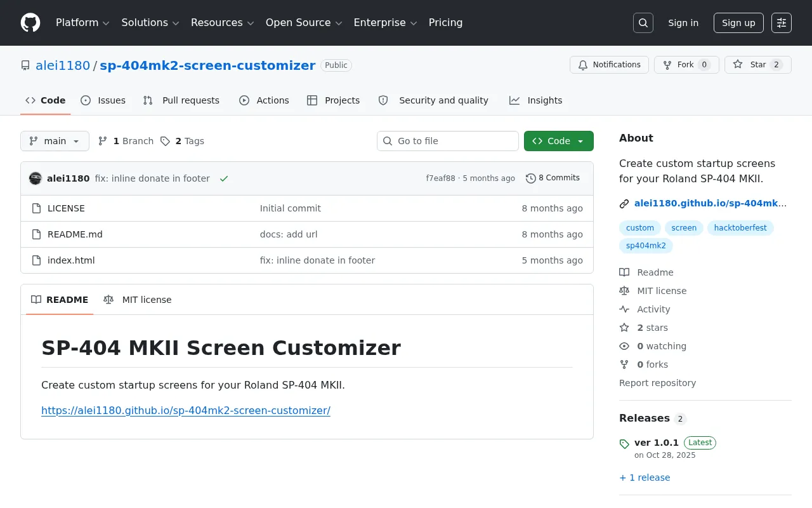Expand the Platform menu
Screen dimensions: 812x508
click(x=82, y=23)
